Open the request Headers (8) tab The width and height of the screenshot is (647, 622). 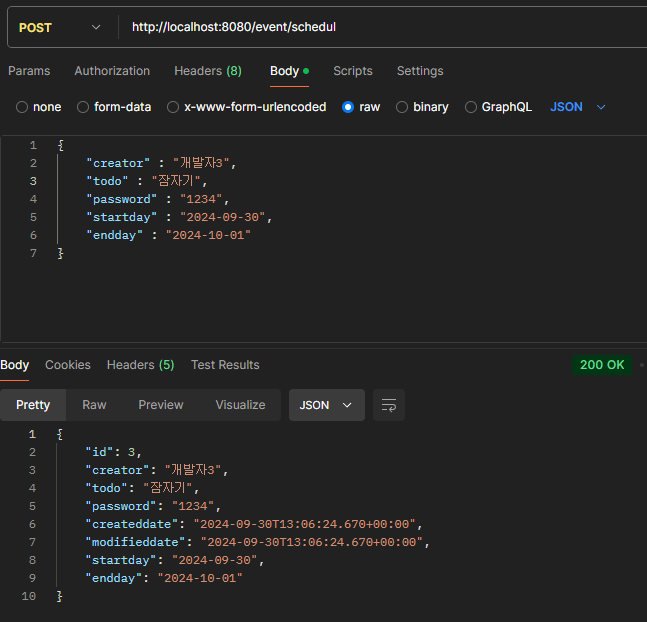(208, 71)
